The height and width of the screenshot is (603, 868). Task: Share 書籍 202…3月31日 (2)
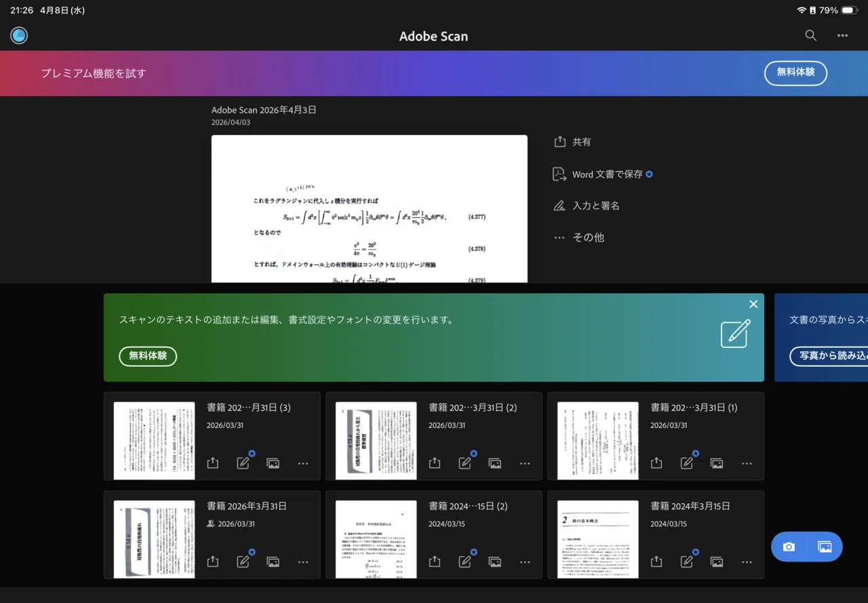[435, 463]
